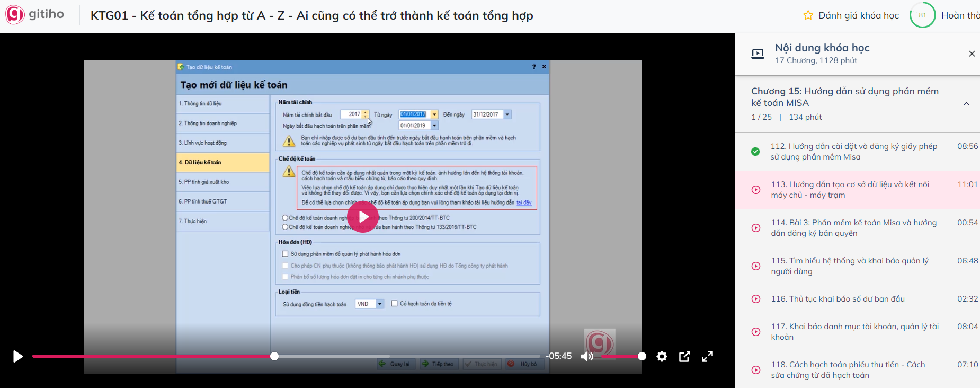Click the -05:45 remaining time display

pyautogui.click(x=559, y=356)
